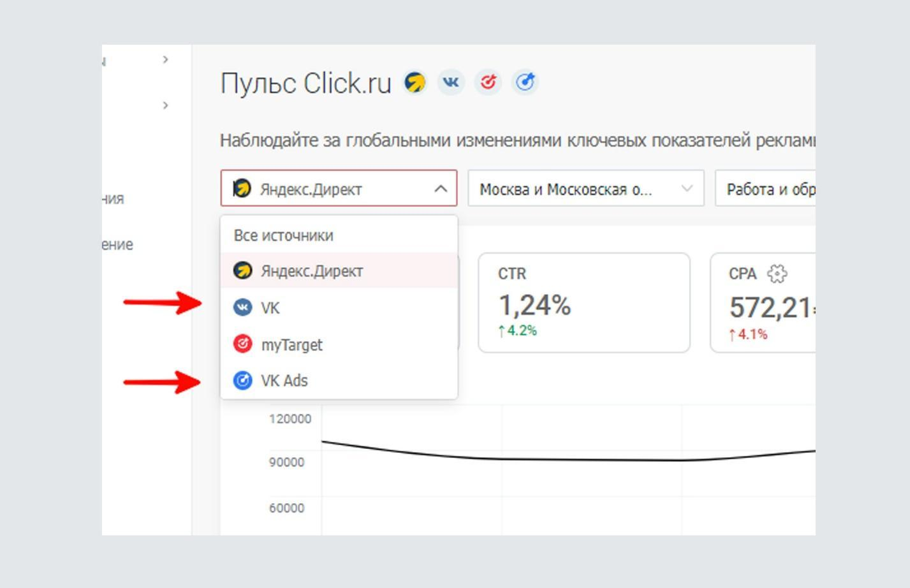
Task: Click the 120000 chart axis label
Action: 290,419
